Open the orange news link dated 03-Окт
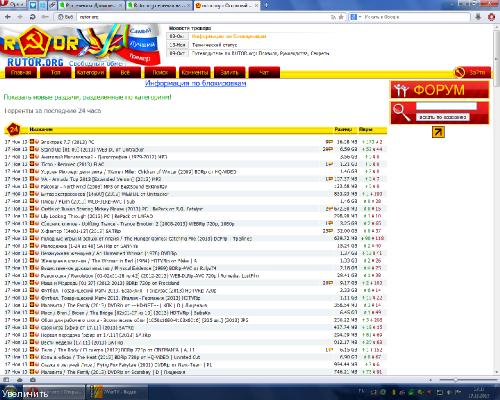 pyautogui.click(x=229, y=36)
